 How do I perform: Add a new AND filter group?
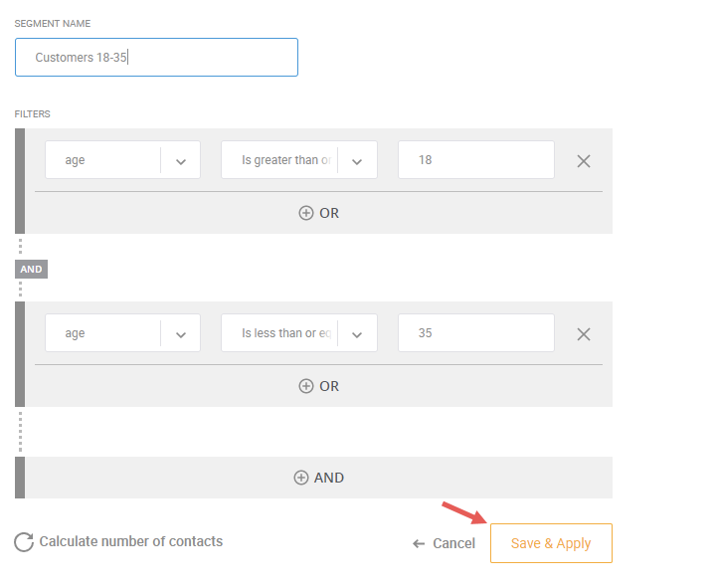319,478
